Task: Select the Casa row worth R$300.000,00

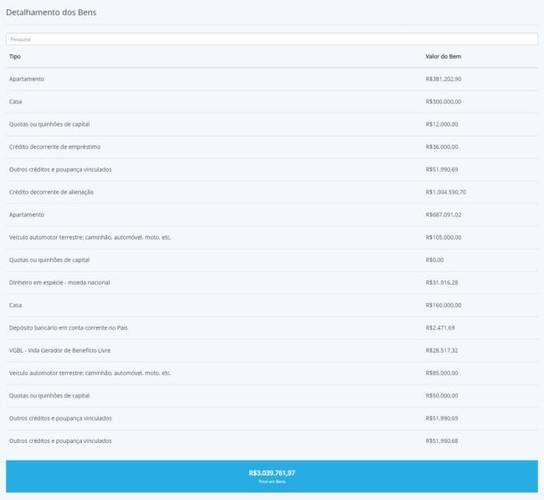Action: pos(272,102)
